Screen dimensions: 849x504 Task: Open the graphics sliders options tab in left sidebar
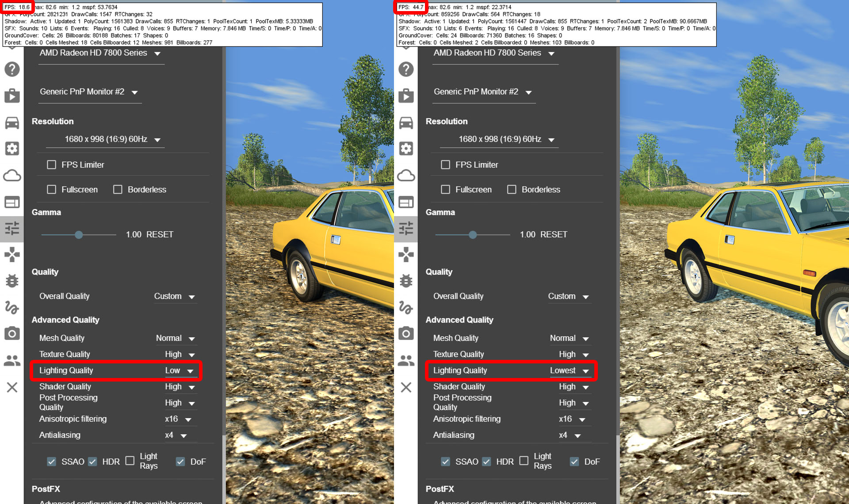[12, 228]
